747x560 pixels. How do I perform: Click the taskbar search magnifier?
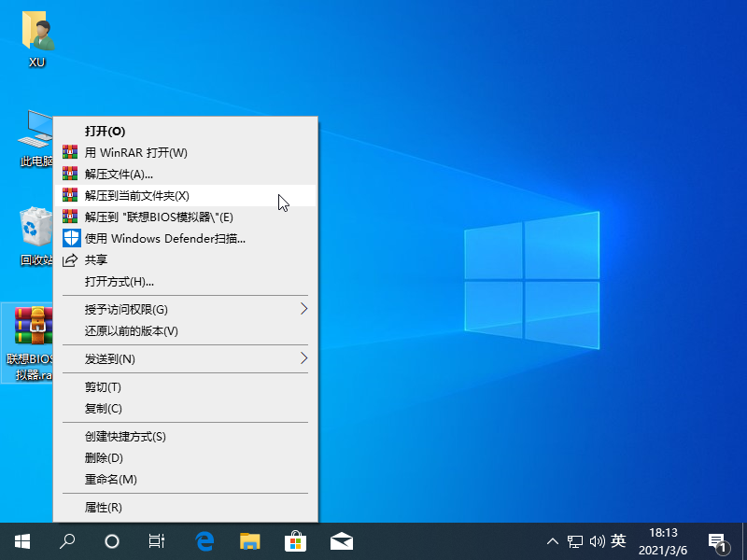tap(67, 541)
